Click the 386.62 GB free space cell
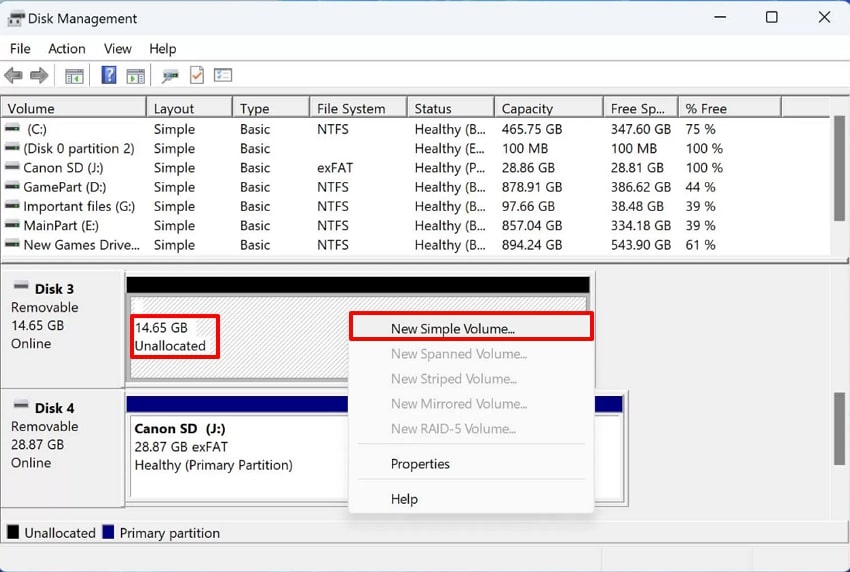 pyautogui.click(x=641, y=187)
